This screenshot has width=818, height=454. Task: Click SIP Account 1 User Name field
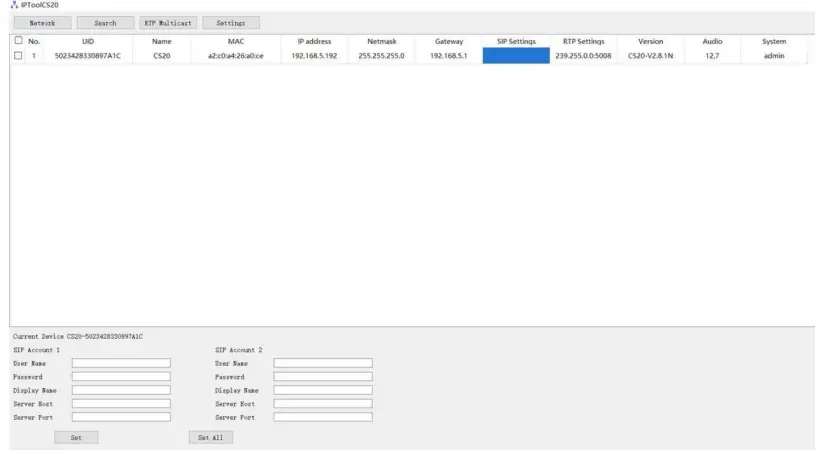pyautogui.click(x=121, y=363)
